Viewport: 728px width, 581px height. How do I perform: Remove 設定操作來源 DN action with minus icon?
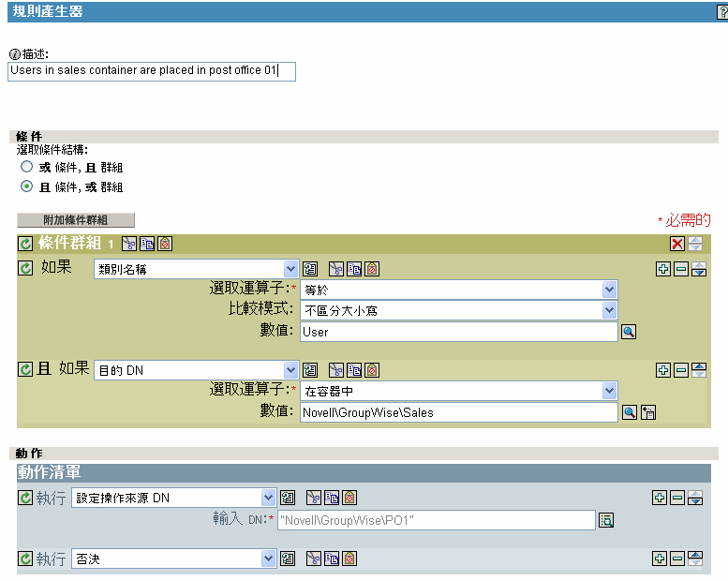point(677,498)
